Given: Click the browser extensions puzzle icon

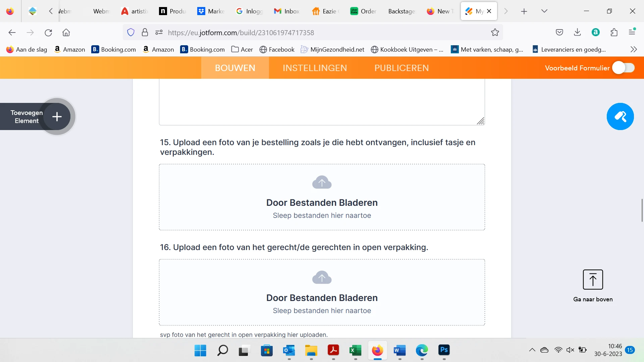Looking at the screenshot, I should 614,32.
